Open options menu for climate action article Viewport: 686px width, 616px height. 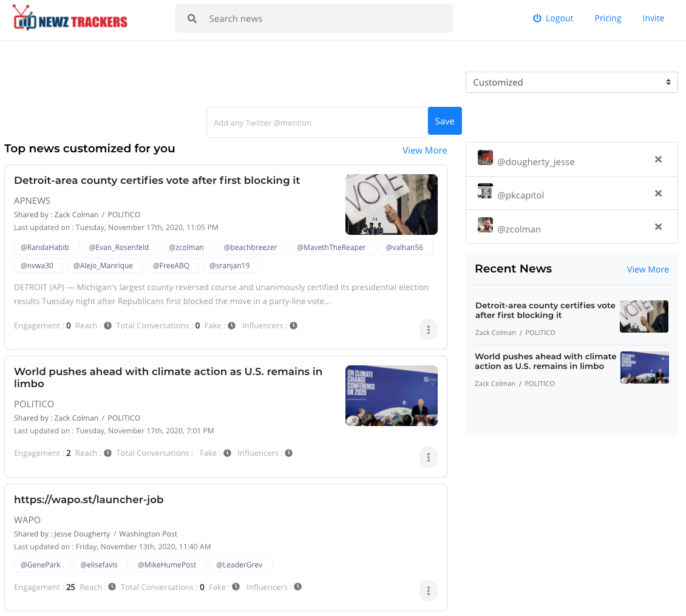(429, 457)
